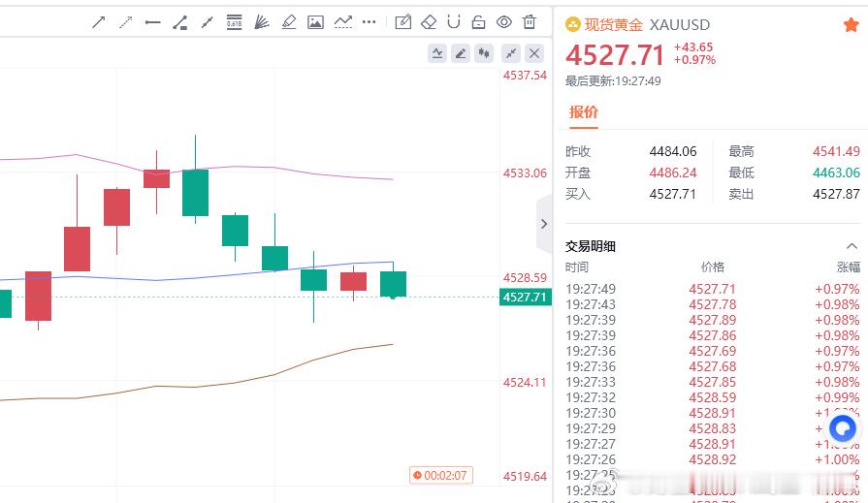Select trade row at 19:27:43

(x=713, y=304)
